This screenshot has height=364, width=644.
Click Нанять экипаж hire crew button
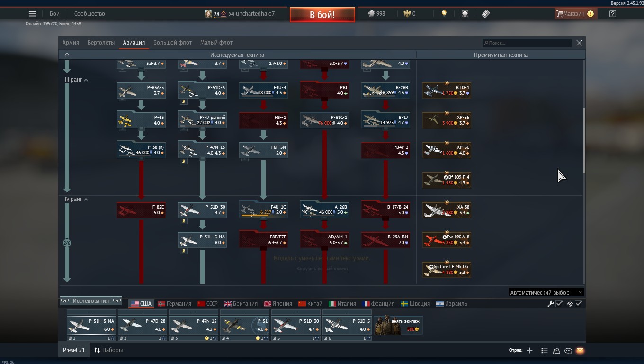[398, 325]
